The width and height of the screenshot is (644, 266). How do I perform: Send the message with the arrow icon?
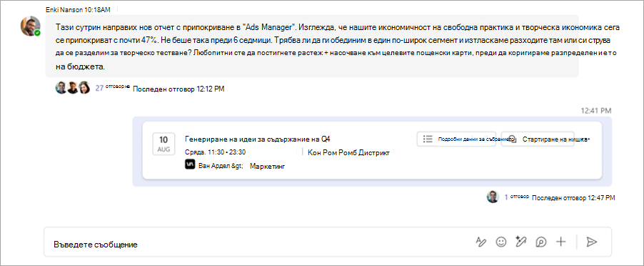pyautogui.click(x=591, y=242)
